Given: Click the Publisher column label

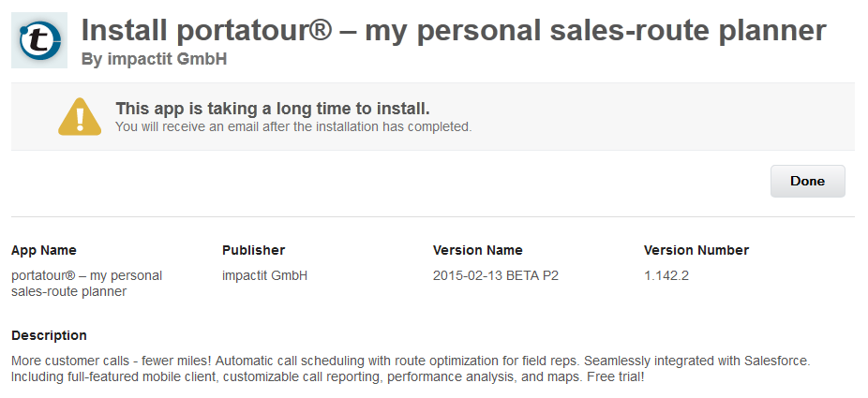Looking at the screenshot, I should (253, 250).
